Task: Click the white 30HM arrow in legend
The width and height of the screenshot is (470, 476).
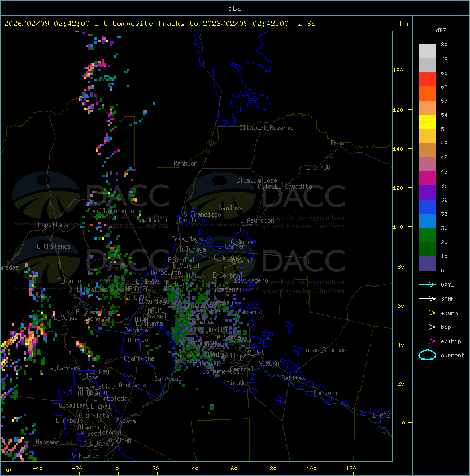Action: pyautogui.click(x=427, y=299)
